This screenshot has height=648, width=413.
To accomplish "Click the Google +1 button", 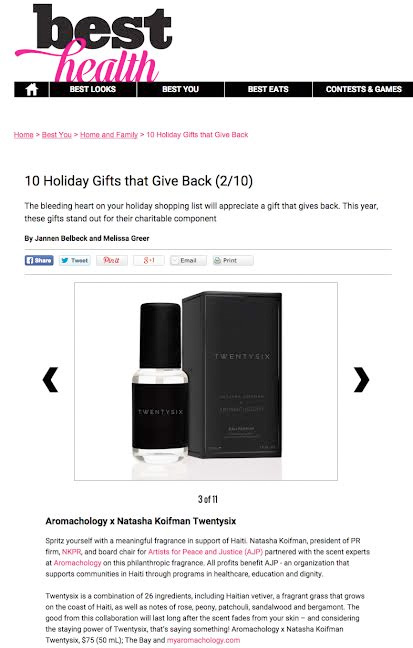I will click(x=149, y=260).
